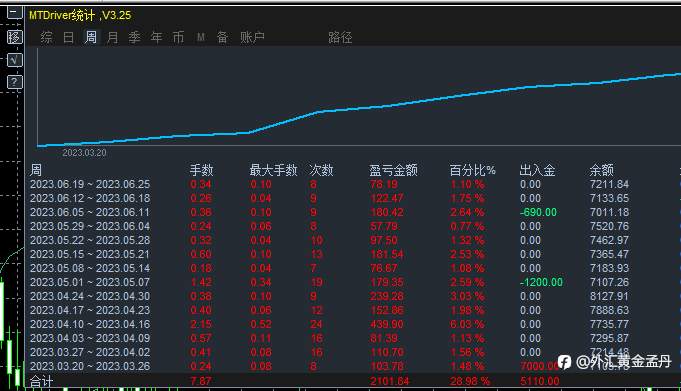
Task: Click the 合计 total row label
Action: coord(41,381)
